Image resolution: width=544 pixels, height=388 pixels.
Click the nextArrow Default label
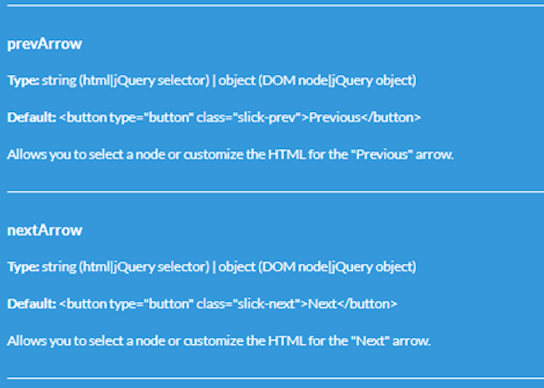[32, 304]
